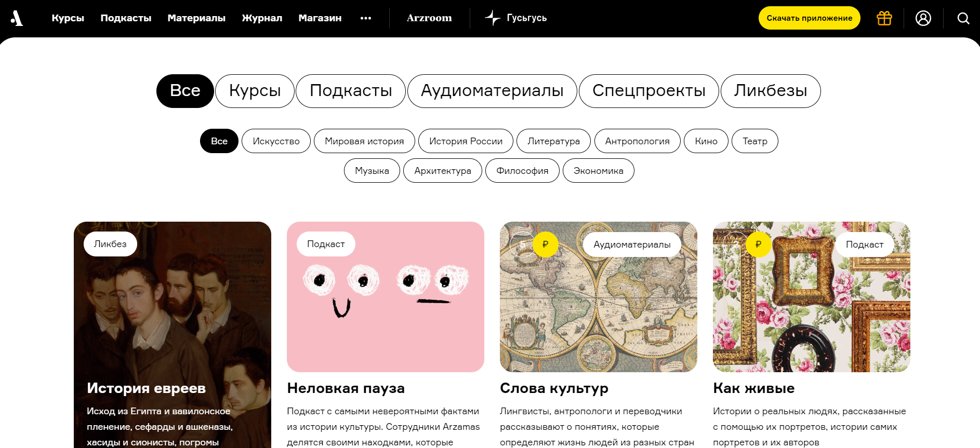Click the search magnifier icon
This screenshot has width=980, height=448.
[x=963, y=18]
